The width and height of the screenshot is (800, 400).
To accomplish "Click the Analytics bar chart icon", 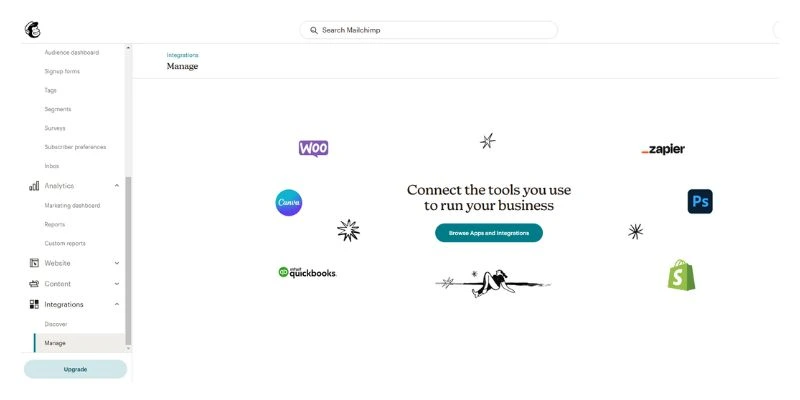I will click(34, 186).
